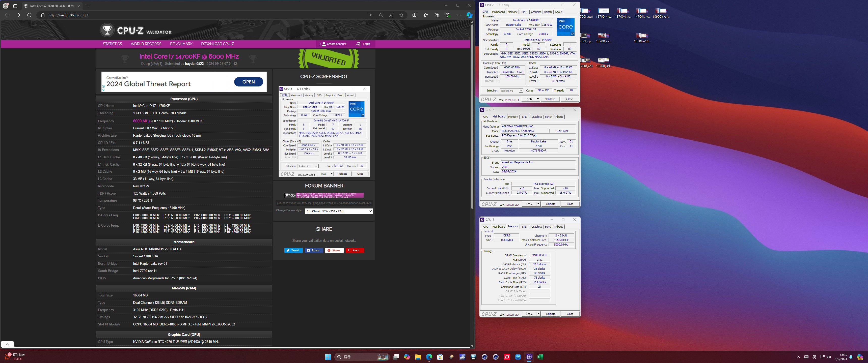Open a new browser tab
The image size is (868, 363).
pyautogui.click(x=88, y=6)
